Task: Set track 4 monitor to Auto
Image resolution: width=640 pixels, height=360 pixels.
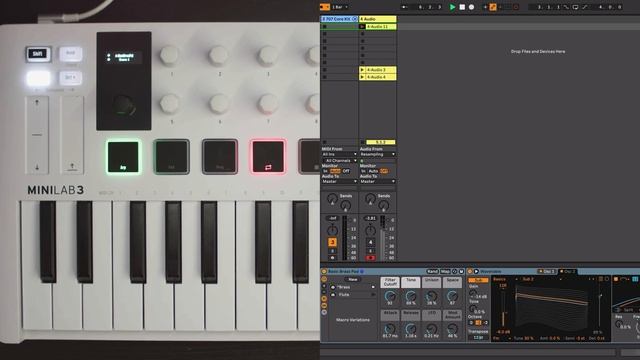Action: (x=373, y=171)
